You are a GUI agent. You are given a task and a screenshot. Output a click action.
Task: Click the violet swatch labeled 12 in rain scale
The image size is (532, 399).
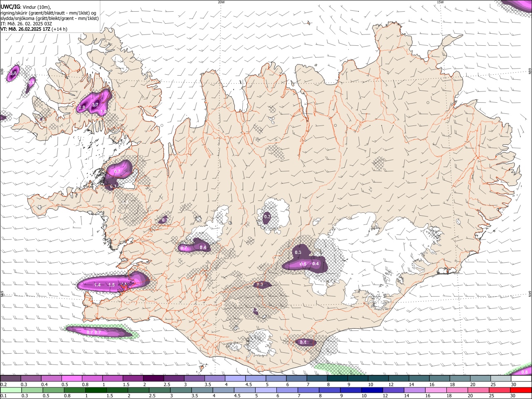coord(393,390)
